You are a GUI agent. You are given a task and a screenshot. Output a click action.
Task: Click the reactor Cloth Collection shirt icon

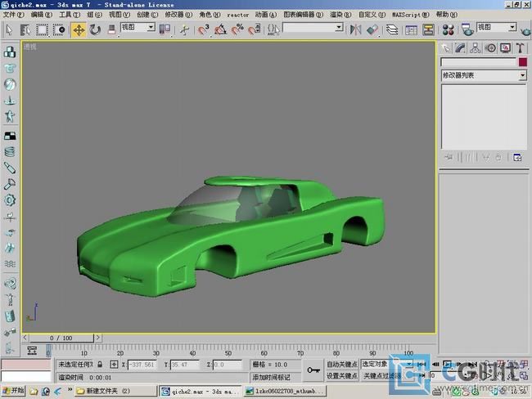(x=10, y=68)
